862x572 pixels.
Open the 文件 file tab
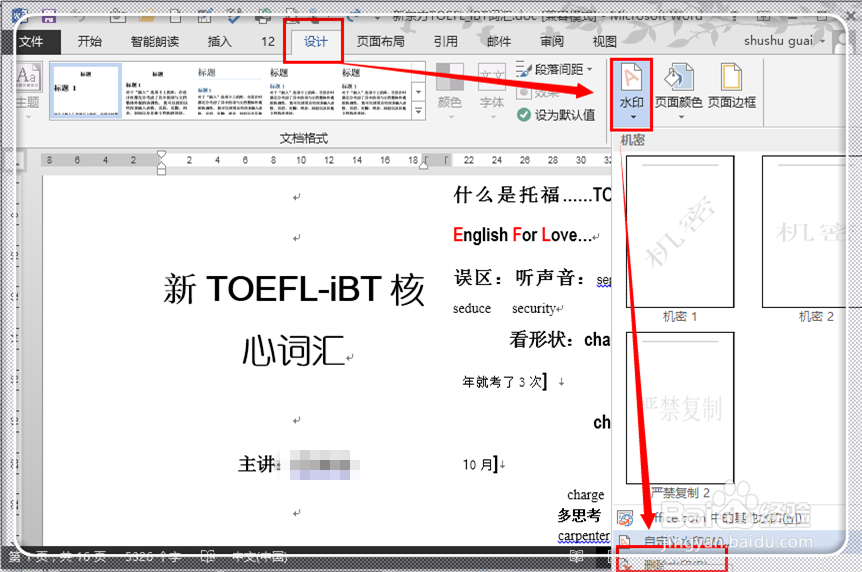31,41
